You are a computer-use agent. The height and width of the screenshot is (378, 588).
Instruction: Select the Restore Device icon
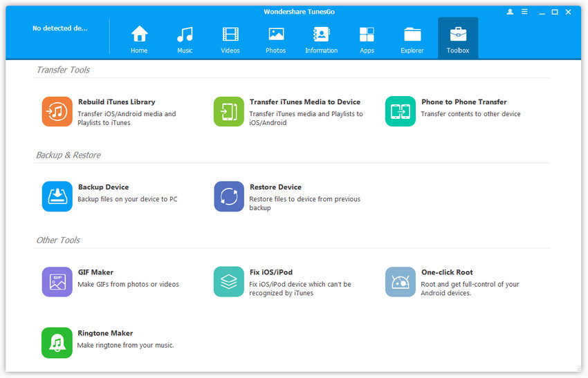coord(228,196)
